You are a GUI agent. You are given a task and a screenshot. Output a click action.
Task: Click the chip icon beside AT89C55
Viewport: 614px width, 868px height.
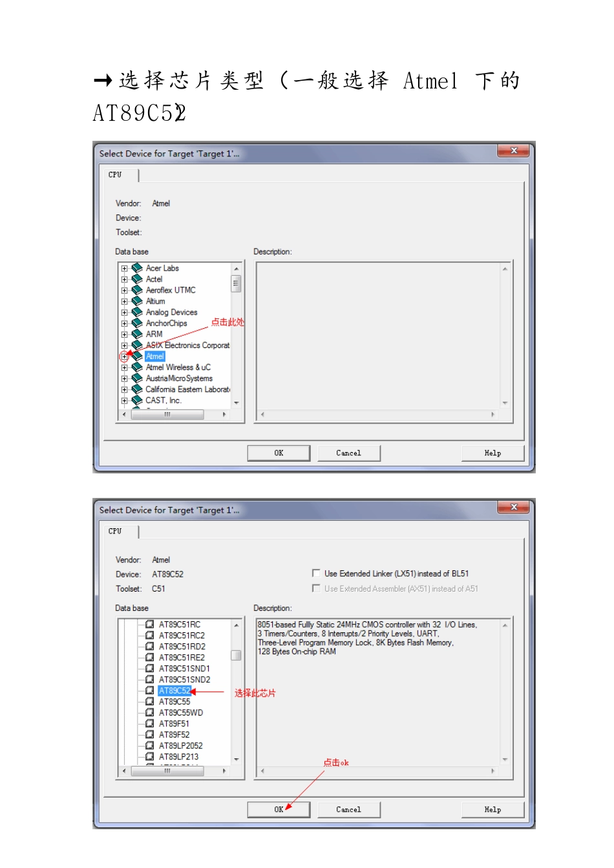click(x=150, y=701)
